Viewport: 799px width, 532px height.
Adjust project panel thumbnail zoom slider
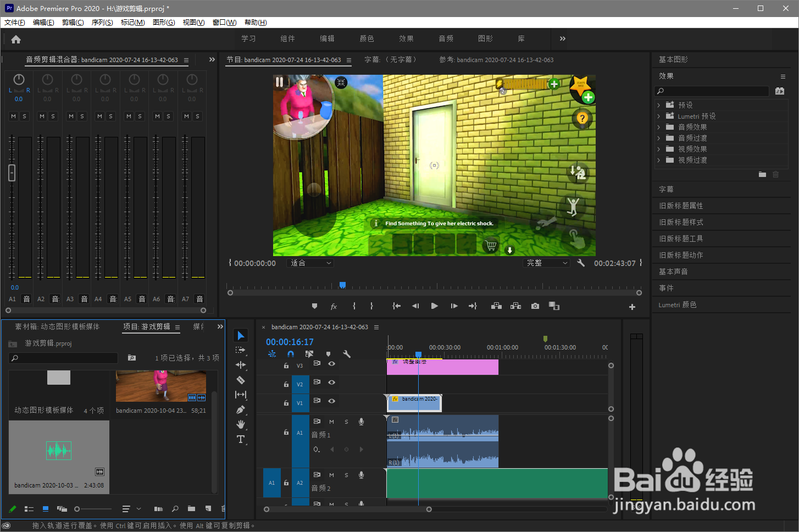point(77,509)
